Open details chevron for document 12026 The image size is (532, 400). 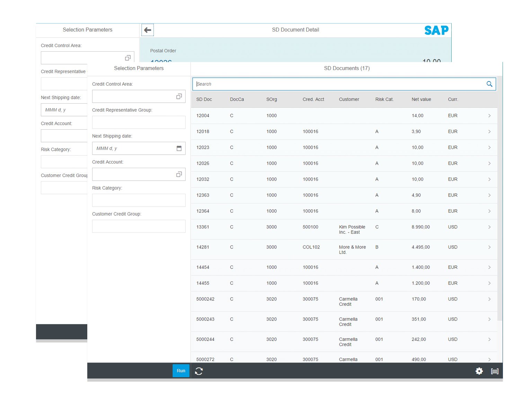point(489,164)
